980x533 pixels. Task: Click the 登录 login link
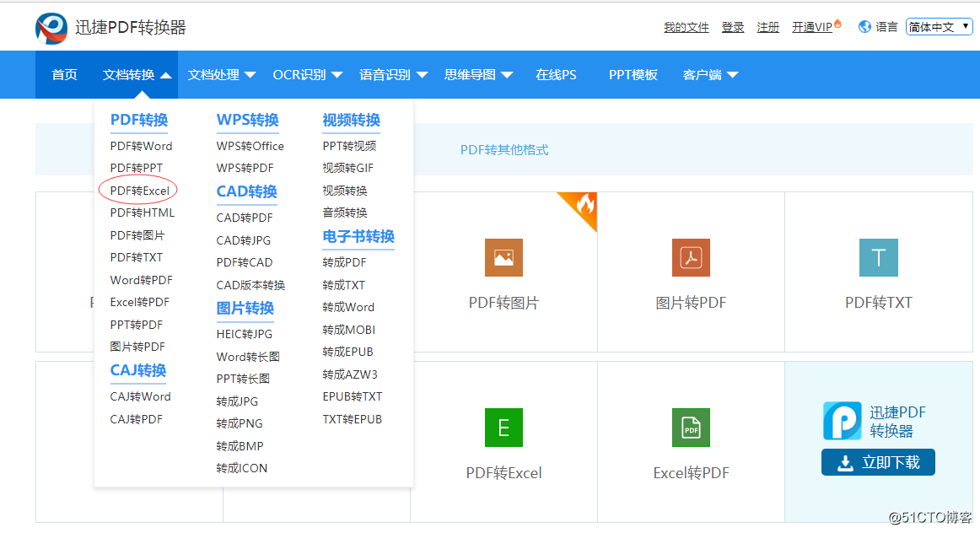pos(733,28)
